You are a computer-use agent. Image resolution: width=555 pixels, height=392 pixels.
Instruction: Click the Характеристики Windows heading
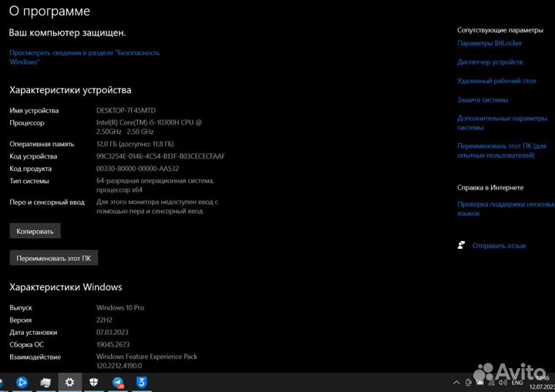(x=66, y=287)
